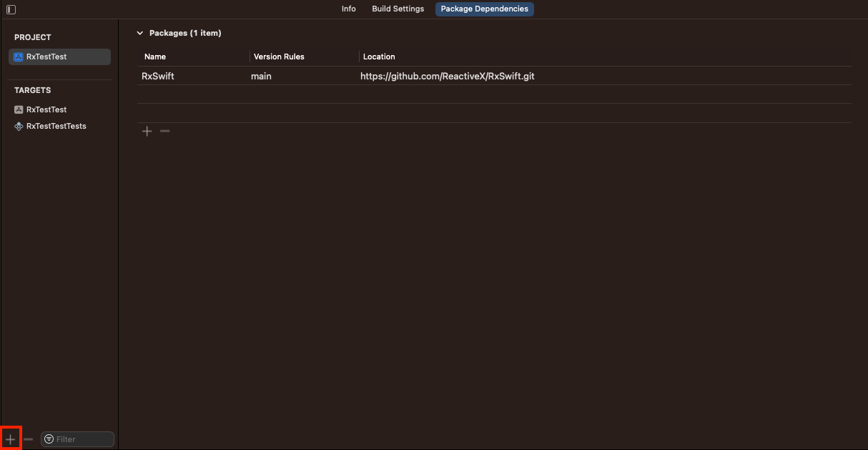Click the Name column header
This screenshot has width=868, height=450.
pos(155,57)
